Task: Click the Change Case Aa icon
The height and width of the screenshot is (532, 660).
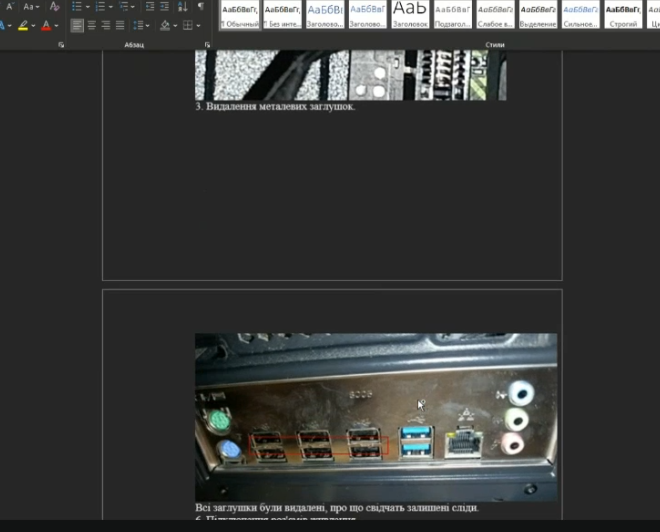Action: coord(28,7)
